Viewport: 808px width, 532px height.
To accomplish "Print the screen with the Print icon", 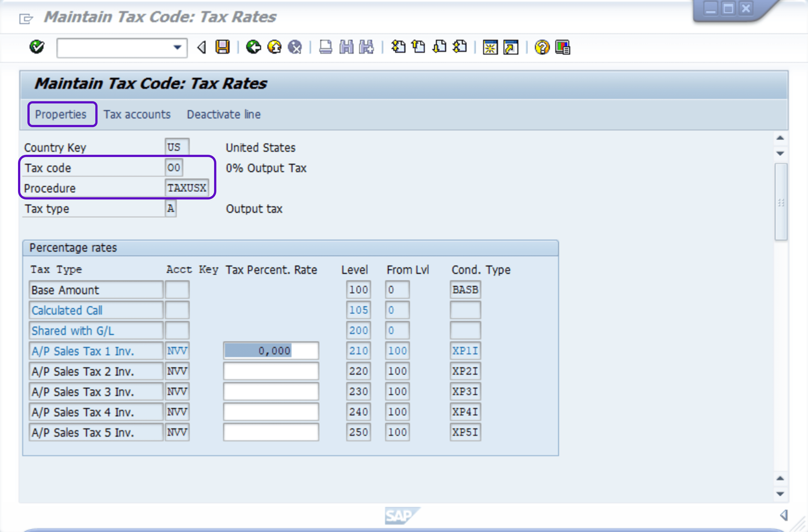I will click(325, 47).
